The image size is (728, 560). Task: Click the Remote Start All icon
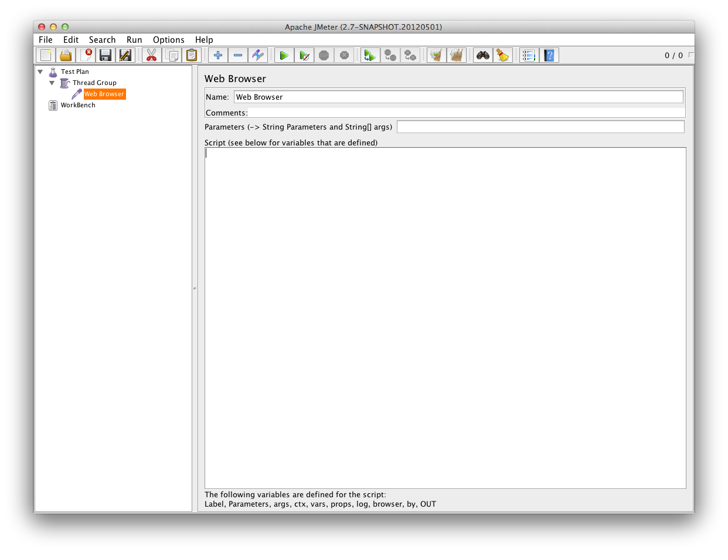point(370,55)
